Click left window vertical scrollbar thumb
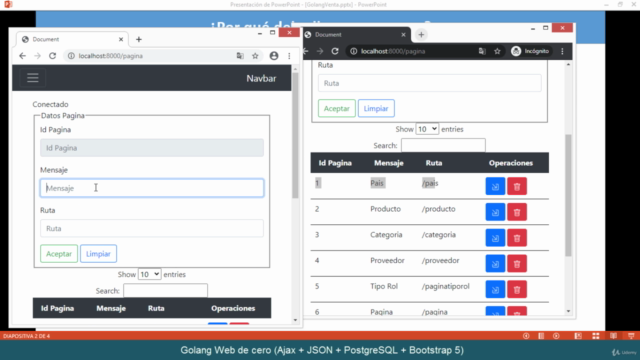Screen dimensions: 640x360 tap(295, 136)
